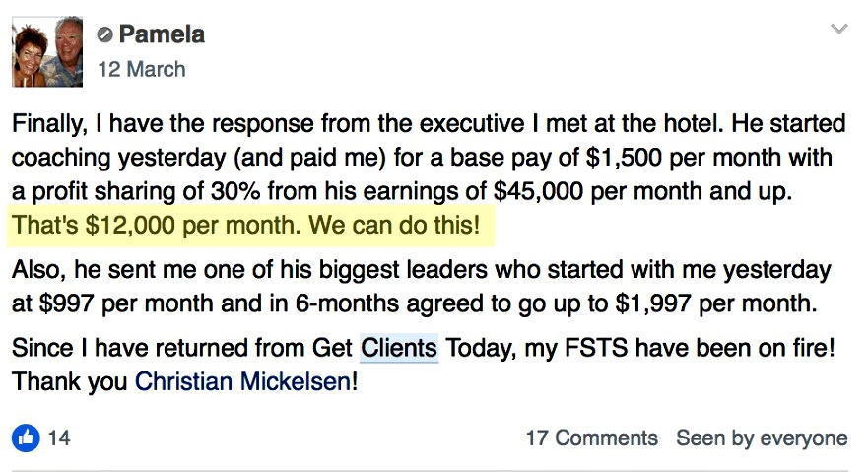Click the Seen by everyone label
This screenshot has height=472, width=868.
click(762, 438)
